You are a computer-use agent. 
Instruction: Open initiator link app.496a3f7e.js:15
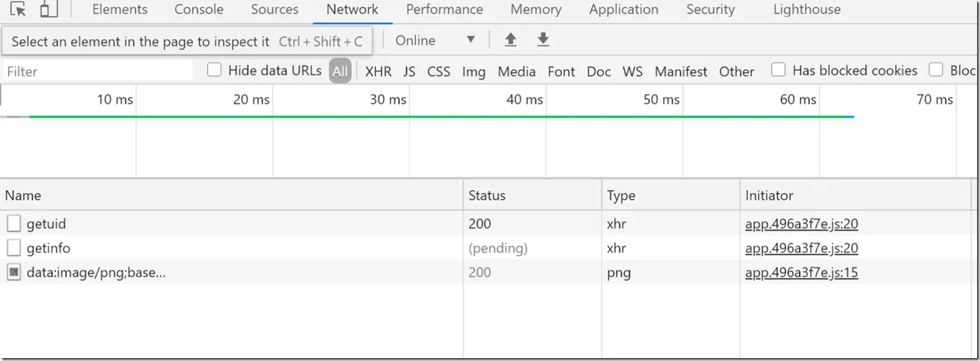pyautogui.click(x=802, y=273)
